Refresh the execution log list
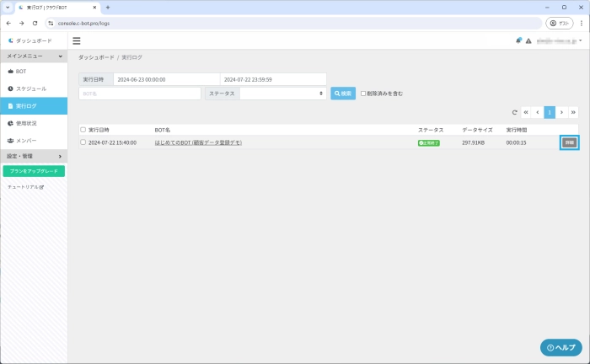Image resolution: width=590 pixels, height=364 pixels. click(x=515, y=112)
